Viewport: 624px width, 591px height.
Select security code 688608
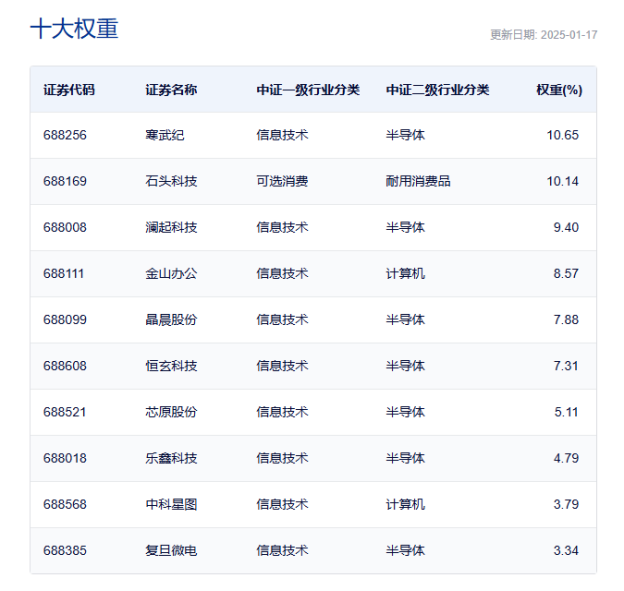click(x=65, y=366)
